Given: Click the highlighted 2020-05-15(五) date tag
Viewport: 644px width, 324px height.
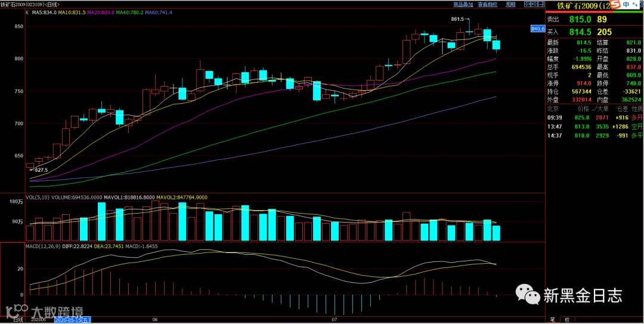Looking at the screenshot, I should [x=73, y=319].
